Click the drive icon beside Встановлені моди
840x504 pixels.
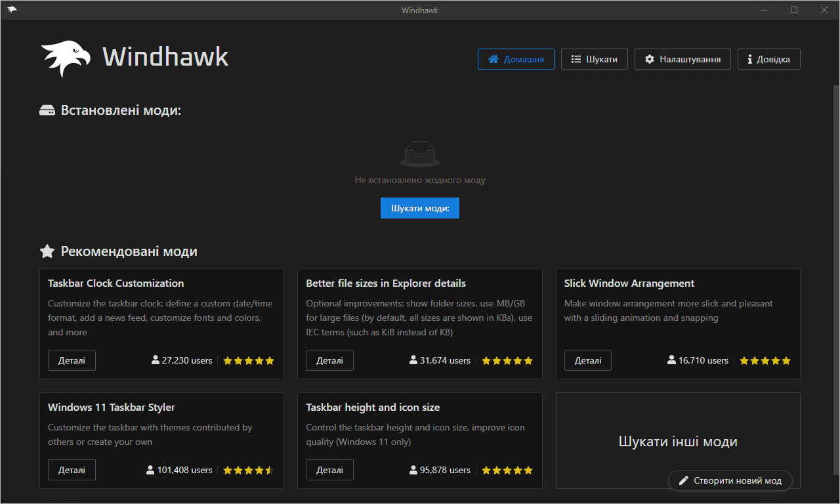(47, 110)
